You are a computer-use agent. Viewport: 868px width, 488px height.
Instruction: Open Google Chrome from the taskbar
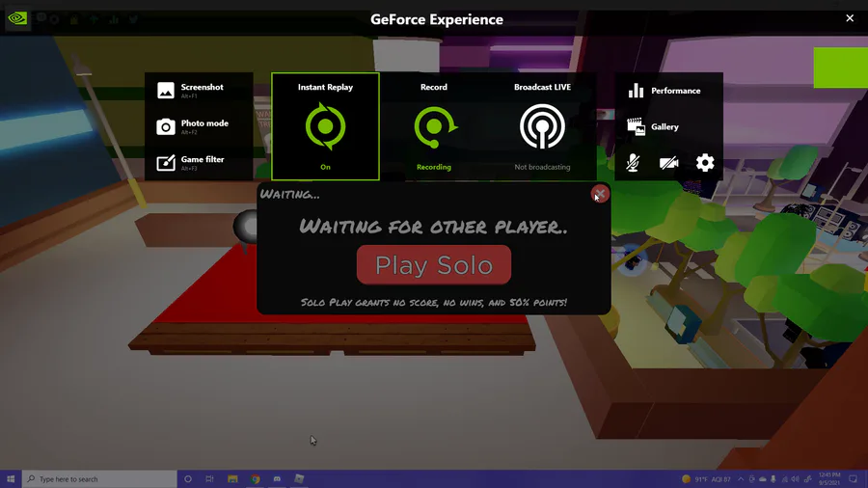(x=255, y=479)
